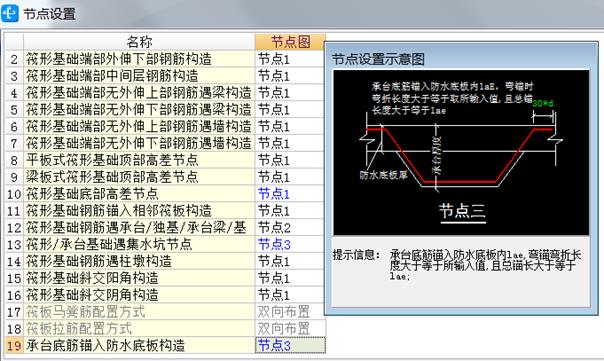
Task: Click the green 30*d value in the diagram
Action: coord(543,103)
